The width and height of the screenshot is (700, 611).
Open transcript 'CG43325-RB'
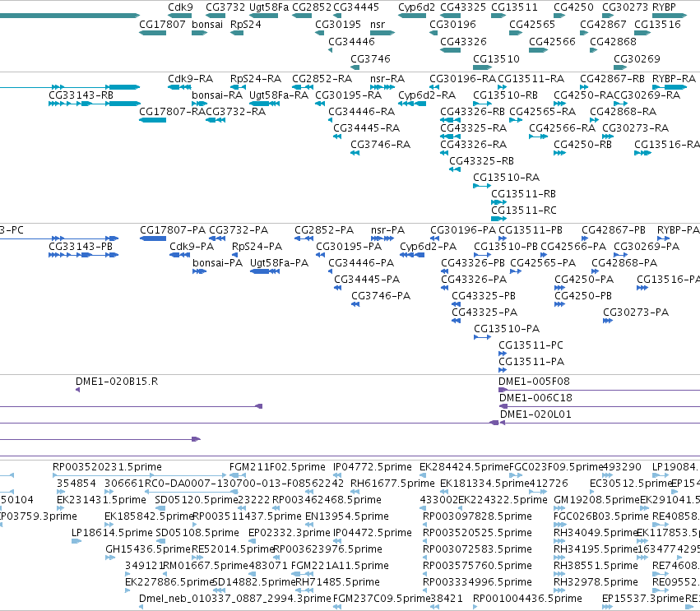coord(481,161)
